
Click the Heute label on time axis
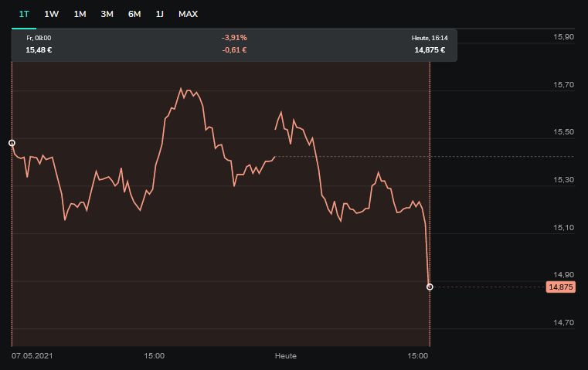286,356
